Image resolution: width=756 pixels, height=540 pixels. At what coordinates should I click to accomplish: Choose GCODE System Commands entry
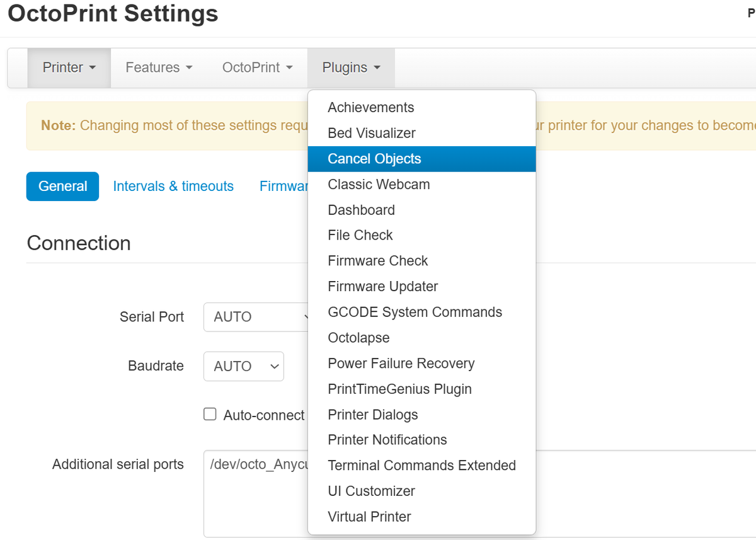[421, 313]
